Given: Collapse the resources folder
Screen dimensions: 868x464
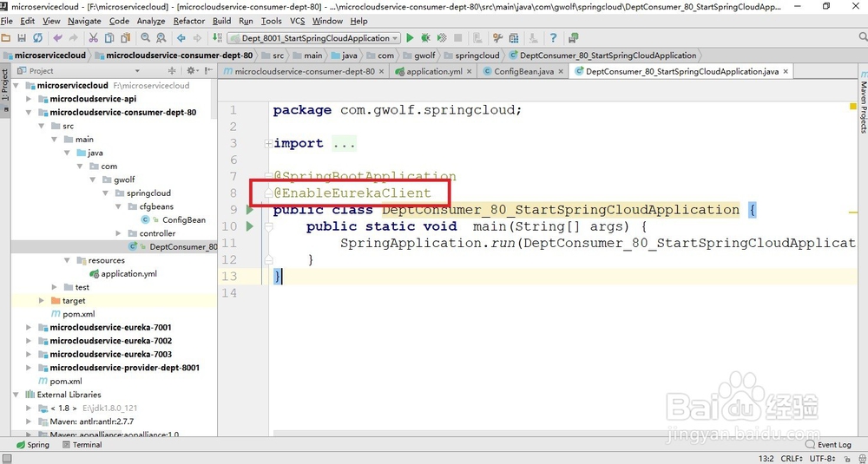Looking at the screenshot, I should pos(67,260).
